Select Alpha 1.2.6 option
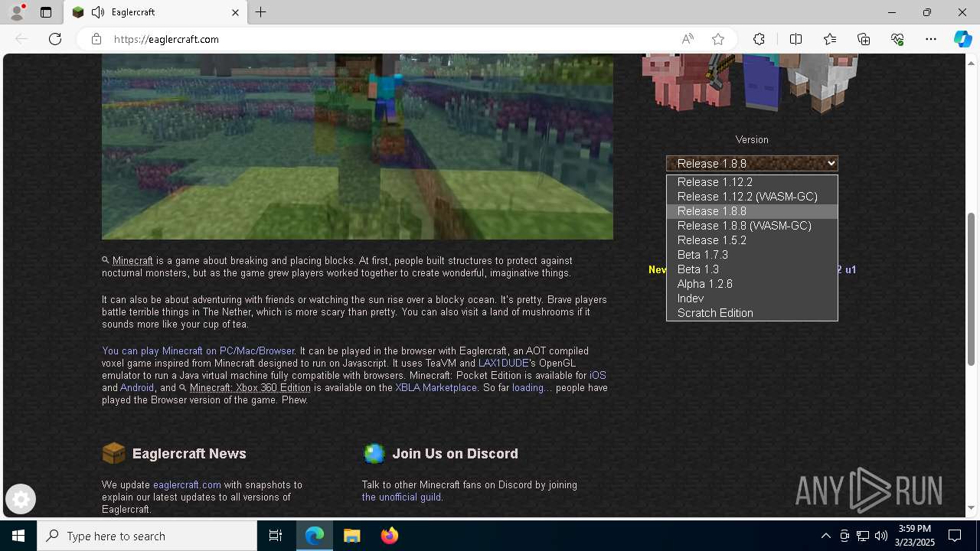The width and height of the screenshot is (980, 551). point(752,284)
